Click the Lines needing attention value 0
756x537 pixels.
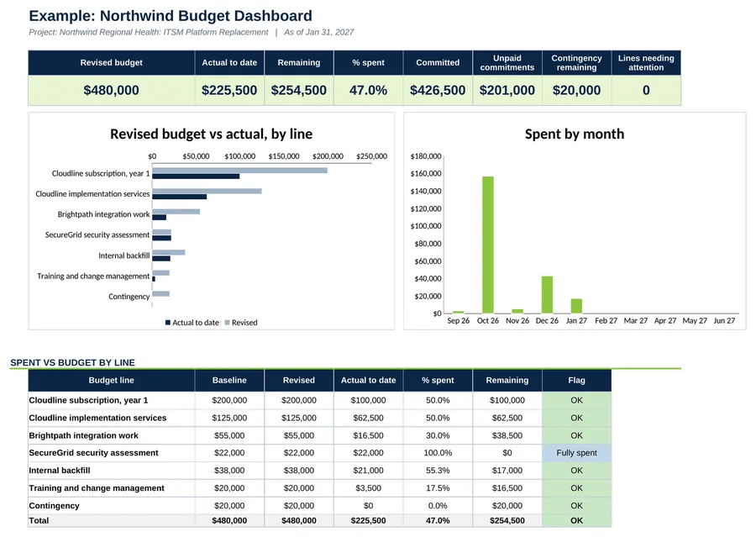(646, 90)
